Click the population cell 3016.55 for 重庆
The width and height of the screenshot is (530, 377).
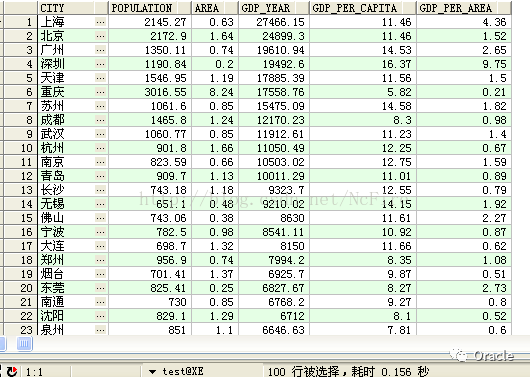coord(150,92)
